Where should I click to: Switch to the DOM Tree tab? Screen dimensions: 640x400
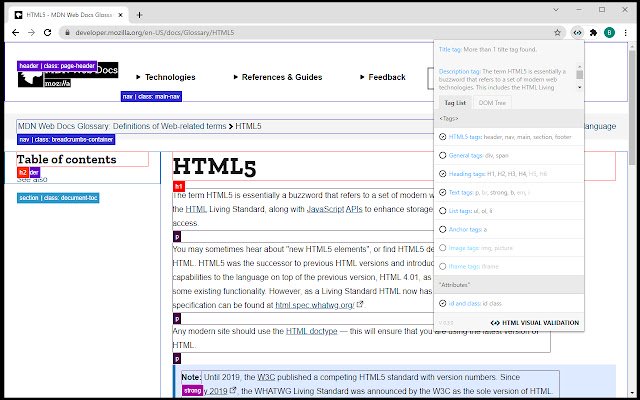492,103
